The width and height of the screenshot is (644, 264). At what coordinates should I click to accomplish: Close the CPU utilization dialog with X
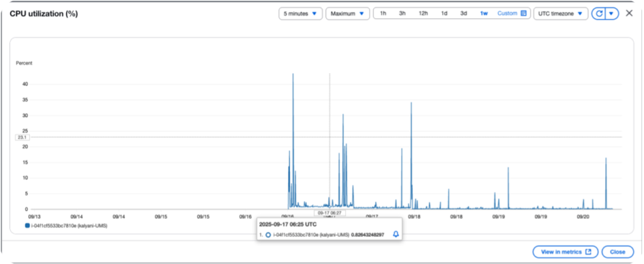[629, 13]
